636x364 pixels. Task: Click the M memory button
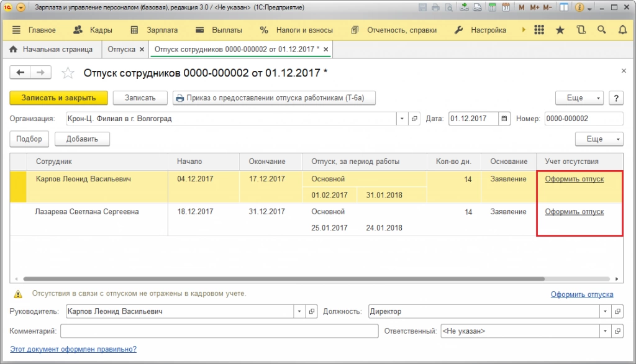tap(521, 7)
